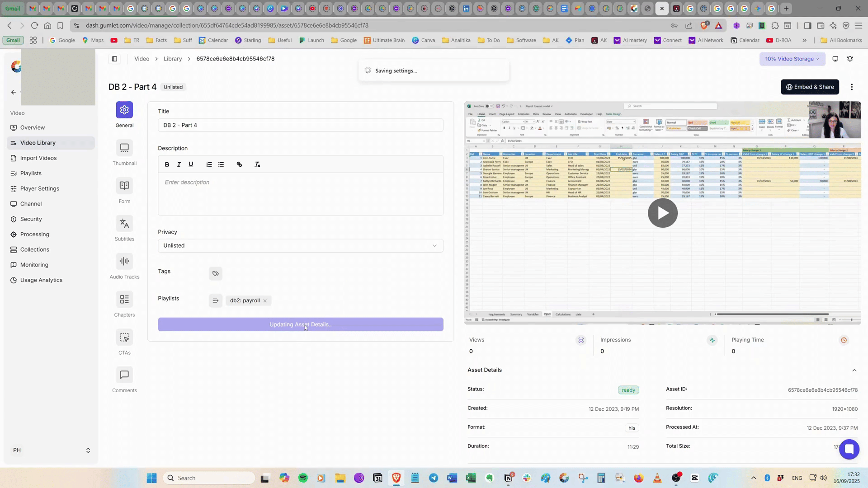Click the add tags icon
Screen dimensions: 868x488
click(x=216, y=273)
